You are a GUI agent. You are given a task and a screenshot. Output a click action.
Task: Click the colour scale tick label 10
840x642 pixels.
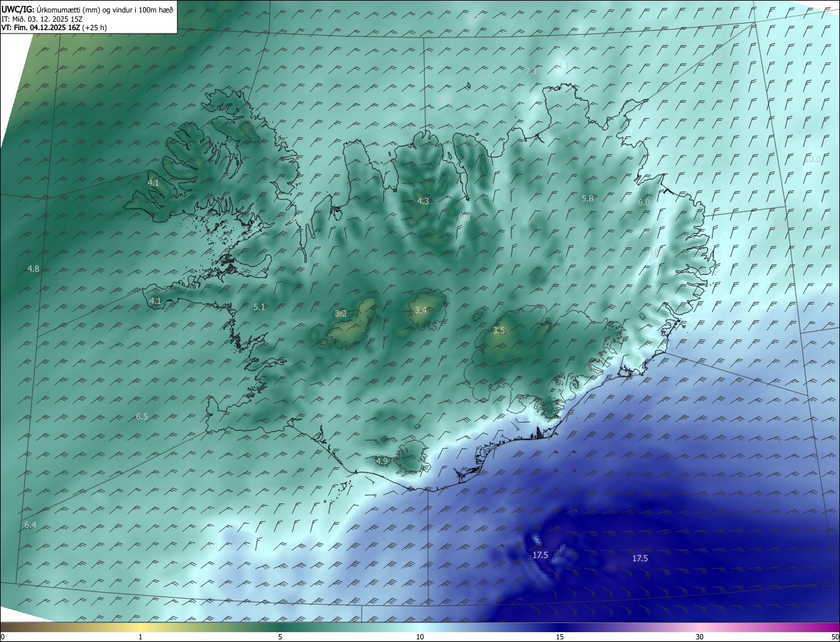click(x=420, y=637)
